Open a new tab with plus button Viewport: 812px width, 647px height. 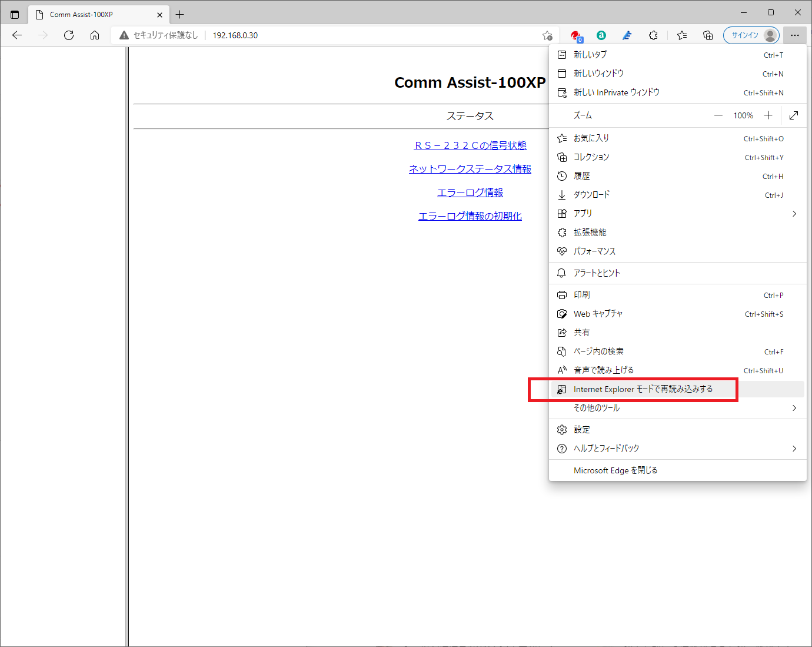coord(180,14)
